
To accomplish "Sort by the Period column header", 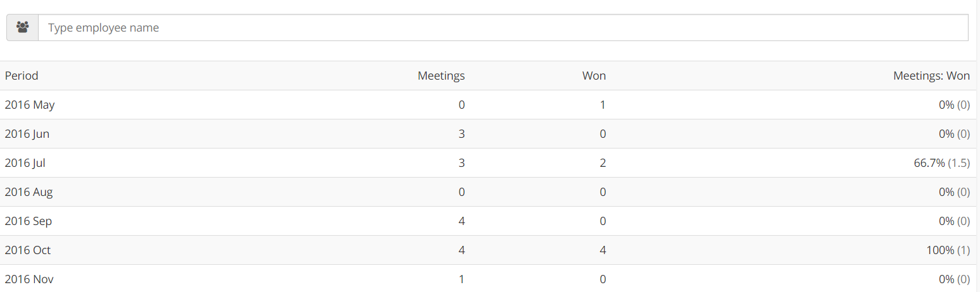I will click(x=22, y=76).
